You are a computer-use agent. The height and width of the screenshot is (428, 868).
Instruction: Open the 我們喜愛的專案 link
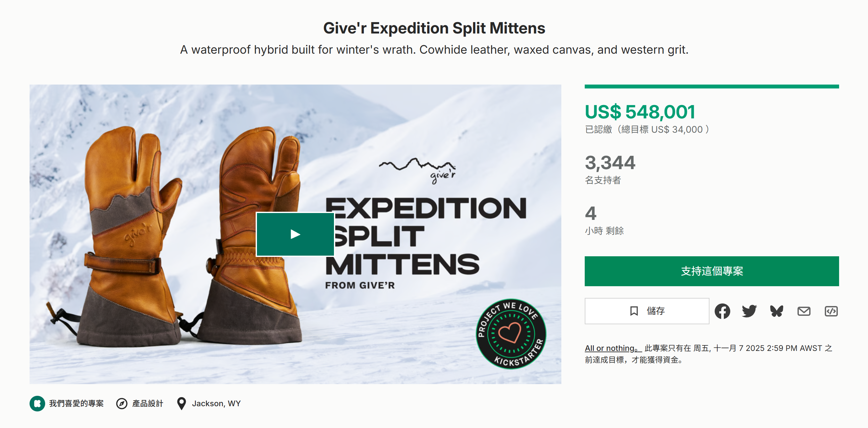click(76, 403)
